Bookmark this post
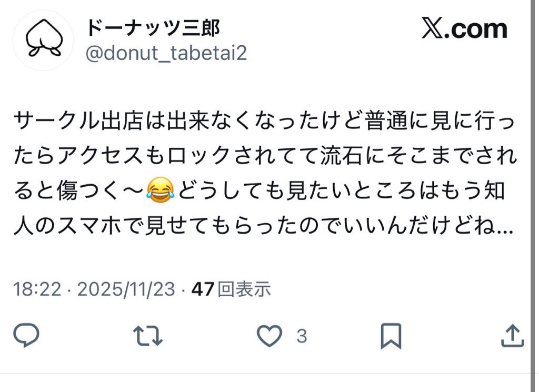 [x=391, y=336]
